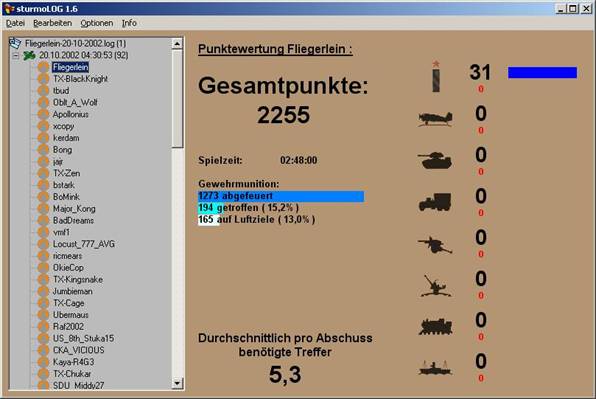Click the truck kills silhouette icon
This screenshot has width=596, height=399.
pyautogui.click(x=435, y=202)
